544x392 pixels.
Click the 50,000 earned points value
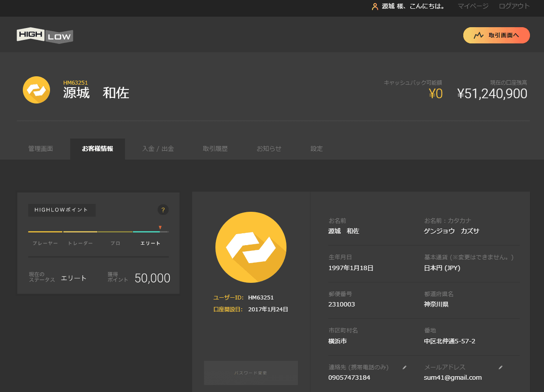tap(152, 278)
